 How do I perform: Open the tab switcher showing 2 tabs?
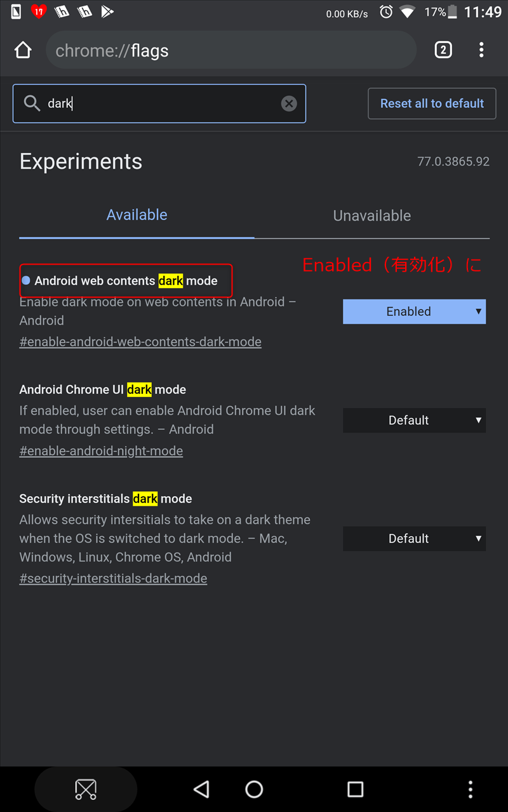[x=443, y=50]
